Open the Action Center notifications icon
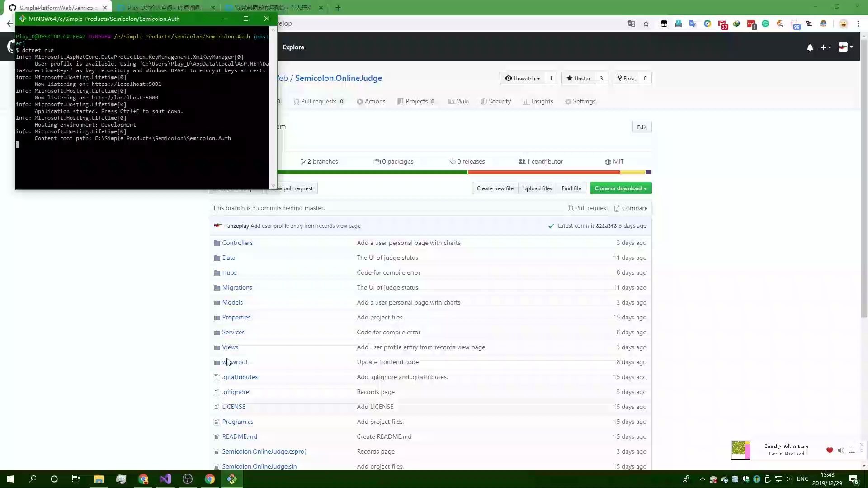This screenshot has height=488, width=868. point(854,479)
